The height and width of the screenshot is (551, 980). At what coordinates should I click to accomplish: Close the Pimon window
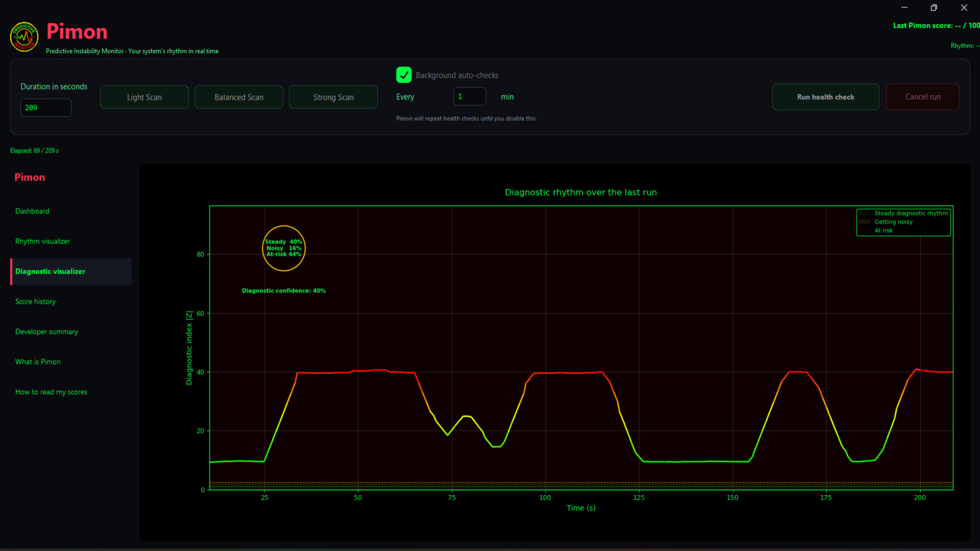964,8
